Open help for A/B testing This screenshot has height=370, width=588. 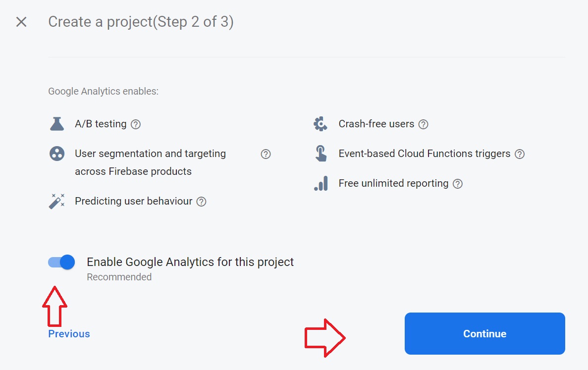coord(136,124)
